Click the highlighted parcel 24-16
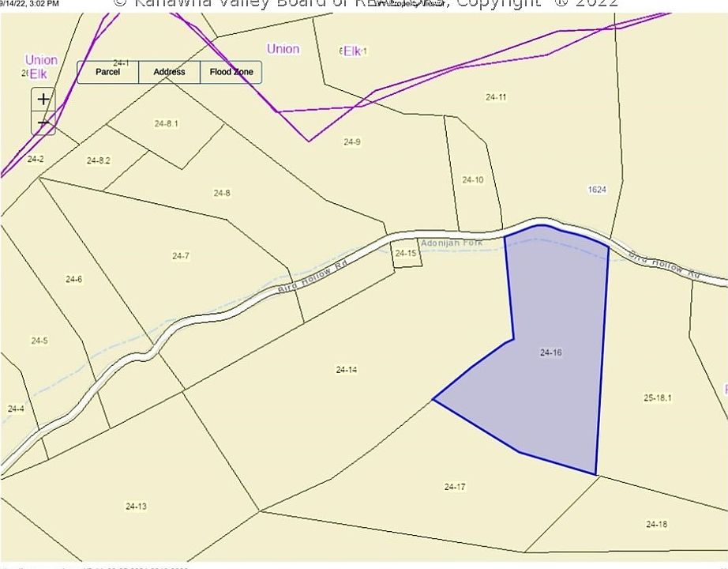This screenshot has width=728, height=569. 551,352
